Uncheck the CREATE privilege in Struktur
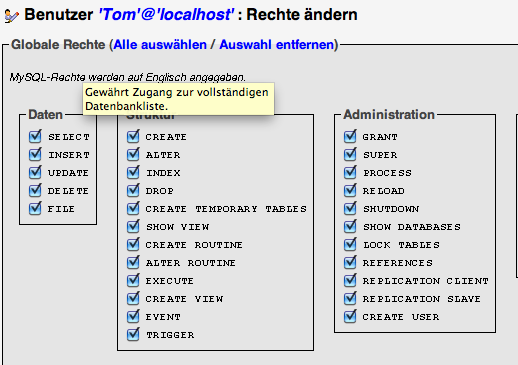This screenshot has width=518, height=365. (133, 136)
